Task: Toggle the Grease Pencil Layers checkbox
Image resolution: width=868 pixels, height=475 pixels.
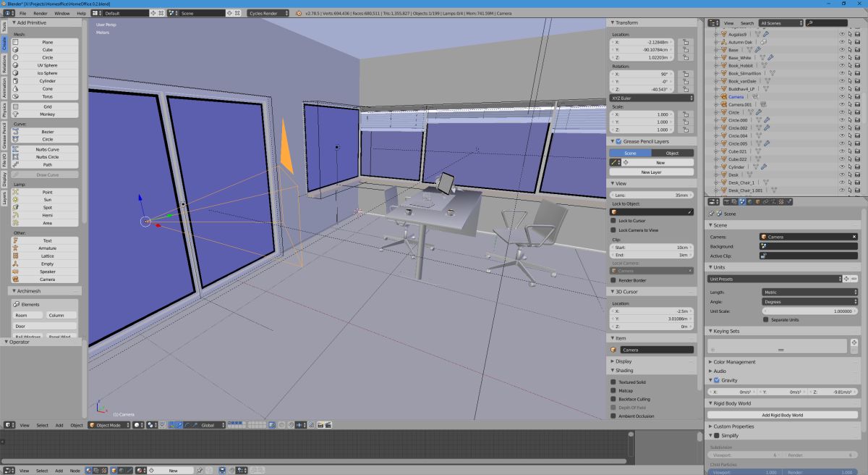Action: pos(618,141)
